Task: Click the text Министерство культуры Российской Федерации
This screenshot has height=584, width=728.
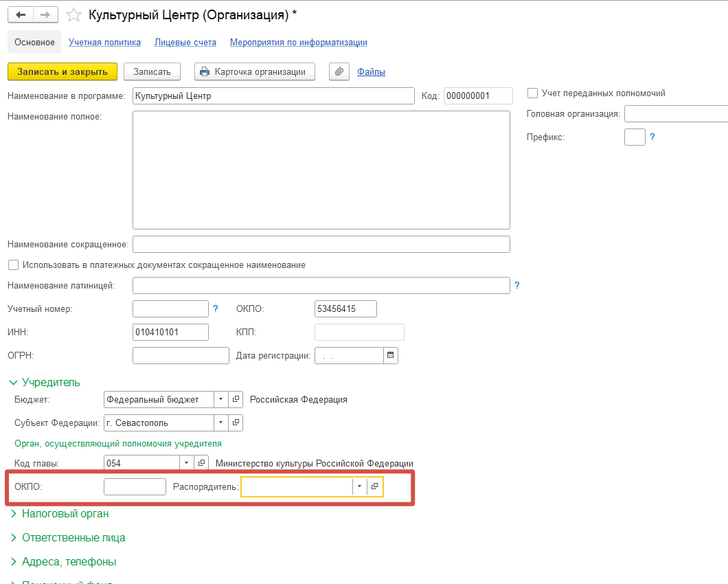Action: coord(315,463)
